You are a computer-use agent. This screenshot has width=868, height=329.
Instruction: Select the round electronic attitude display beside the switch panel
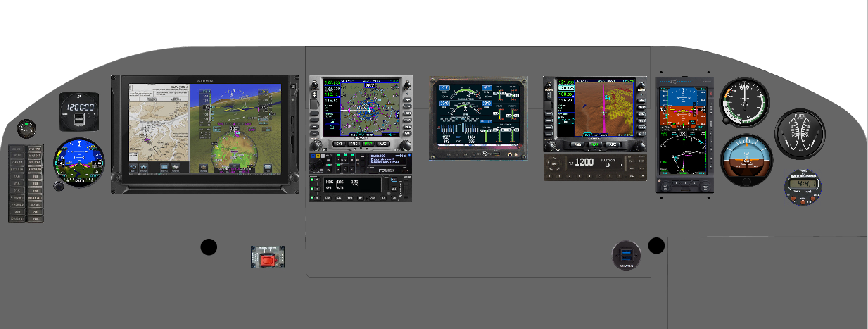(79, 162)
